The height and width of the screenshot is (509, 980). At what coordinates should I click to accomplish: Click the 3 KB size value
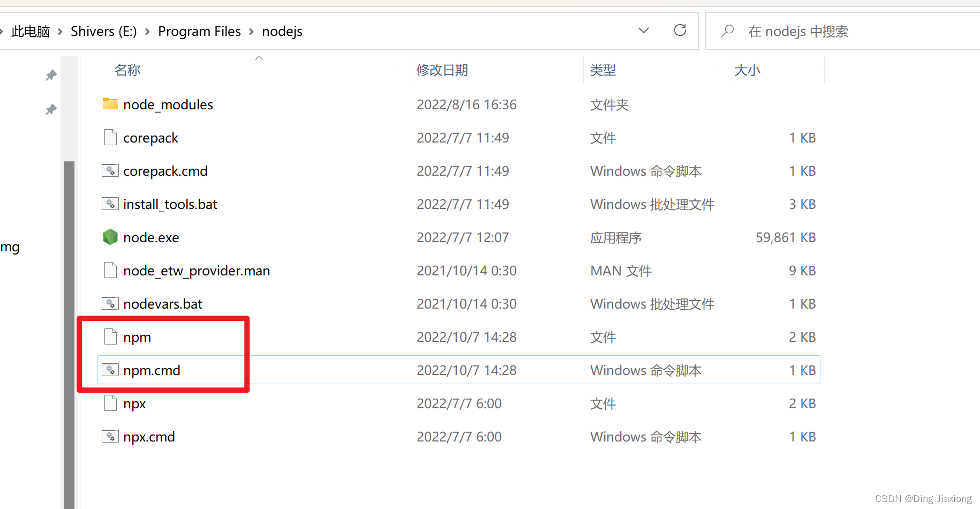click(802, 204)
